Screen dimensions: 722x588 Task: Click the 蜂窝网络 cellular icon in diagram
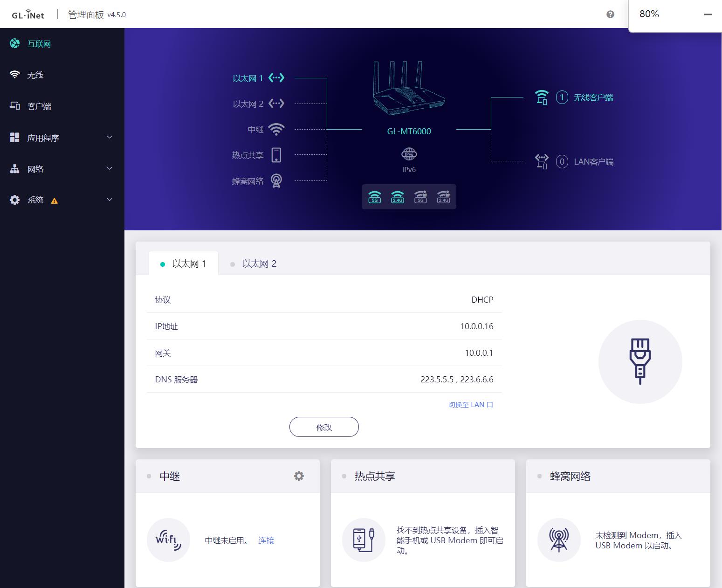(277, 180)
